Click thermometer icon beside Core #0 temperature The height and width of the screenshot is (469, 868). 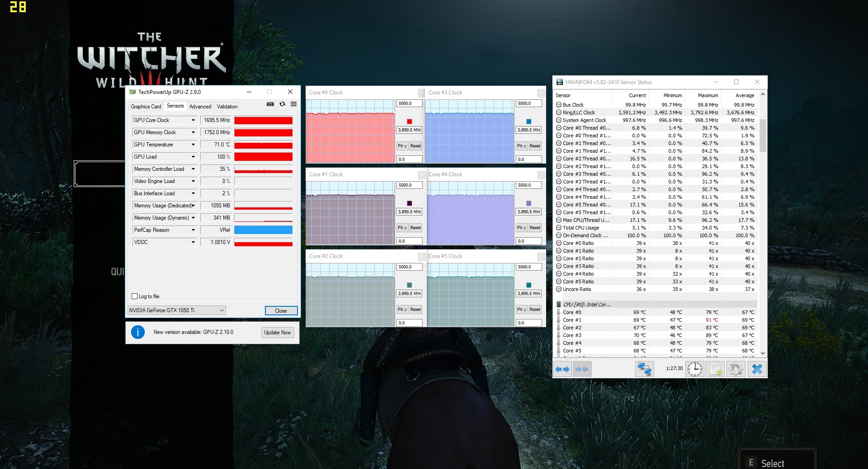pos(559,312)
